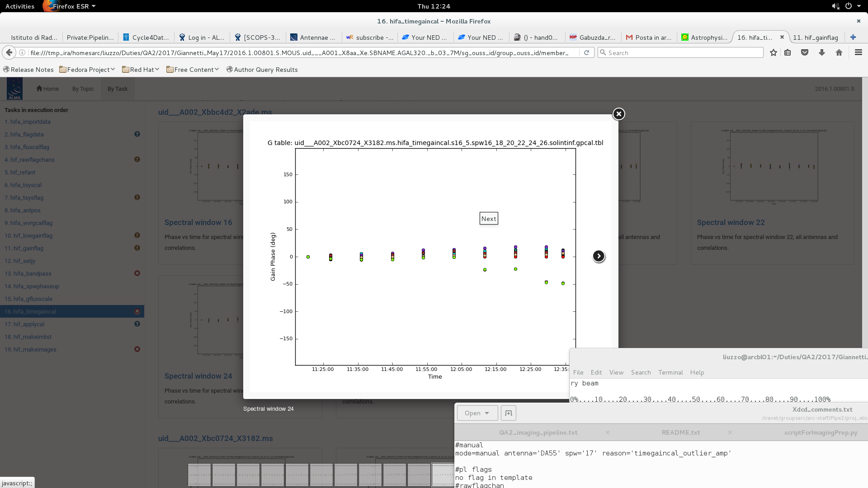Open a new browser tab with plus icon

click(853, 38)
